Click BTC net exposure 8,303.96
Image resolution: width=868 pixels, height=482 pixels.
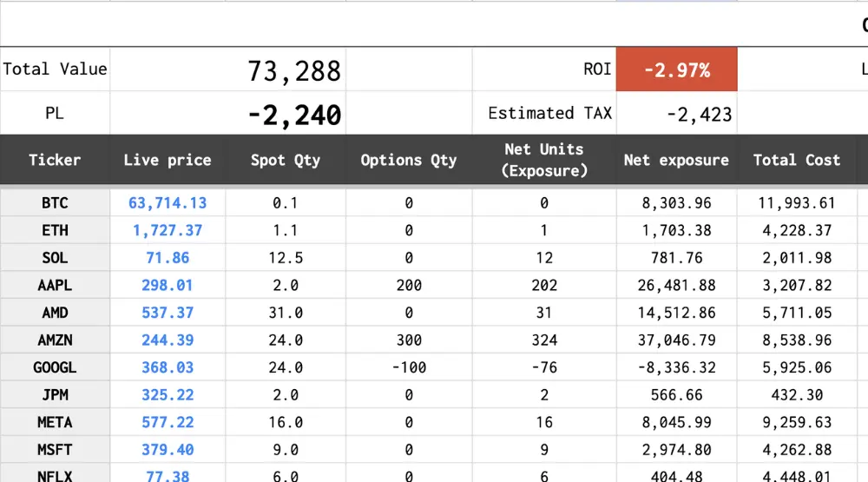pos(676,202)
